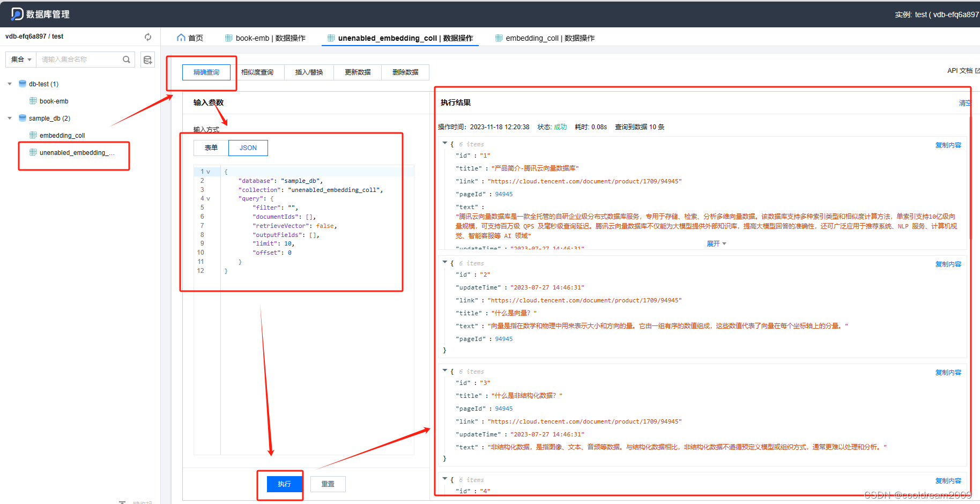The width and height of the screenshot is (980, 504).
Task: Click the home icon in the tab bar
Action: click(x=181, y=38)
